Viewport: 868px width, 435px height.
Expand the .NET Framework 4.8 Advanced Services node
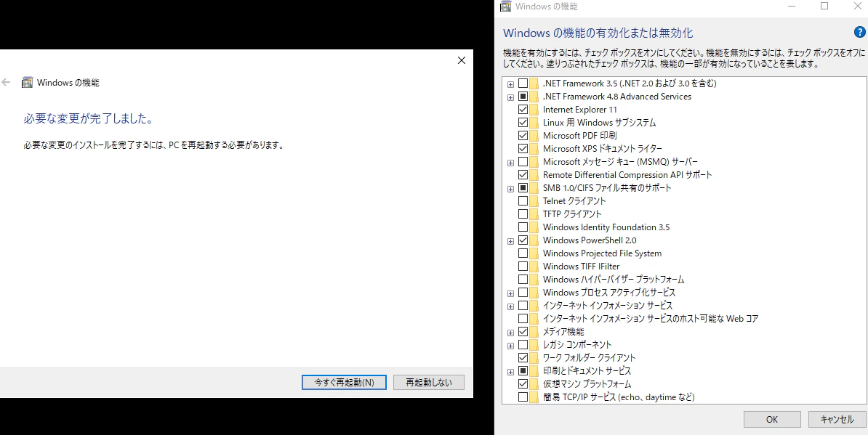coord(510,97)
